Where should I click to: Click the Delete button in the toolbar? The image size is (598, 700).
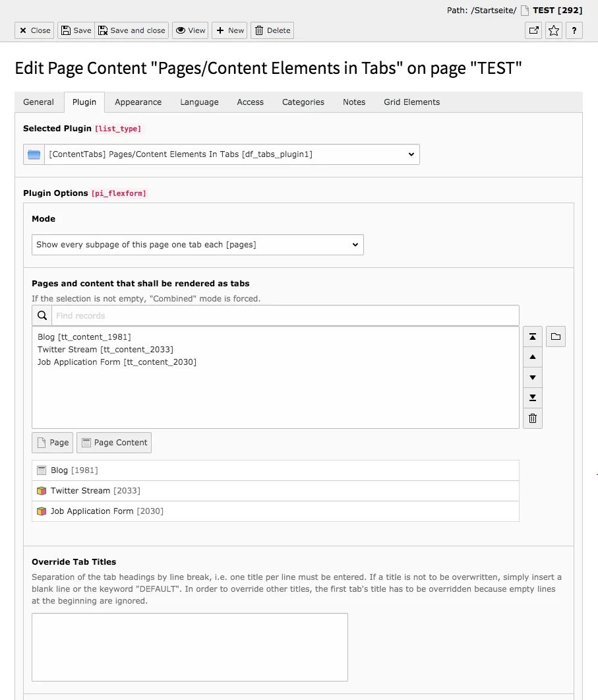272,30
